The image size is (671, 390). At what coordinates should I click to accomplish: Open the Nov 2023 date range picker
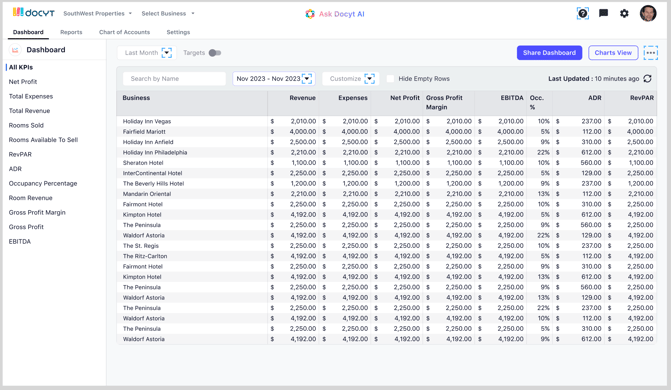[274, 79]
